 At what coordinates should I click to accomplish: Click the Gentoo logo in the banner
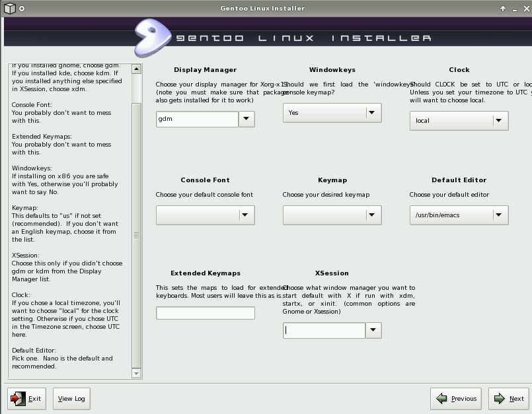152,38
